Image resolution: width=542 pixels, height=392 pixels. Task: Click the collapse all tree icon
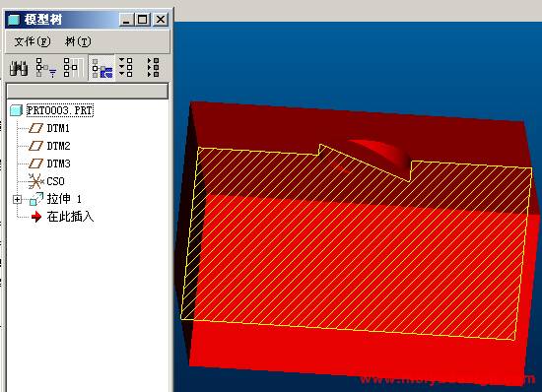[153, 67]
